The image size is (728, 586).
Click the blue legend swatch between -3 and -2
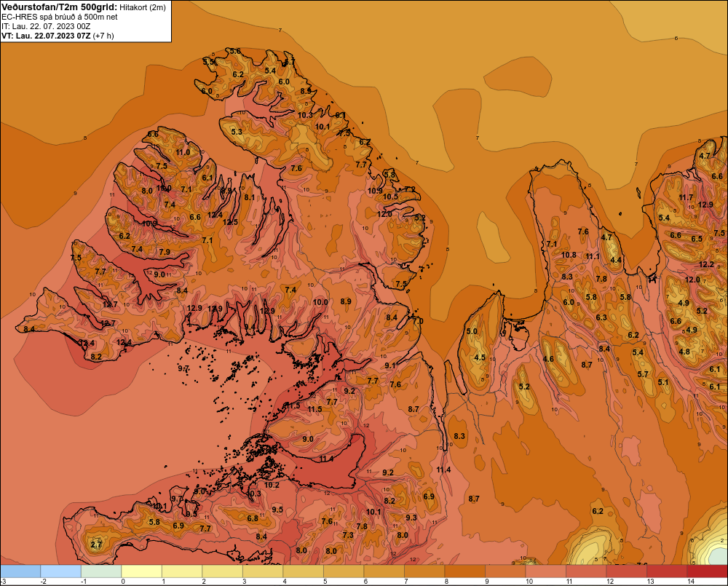coord(20,571)
